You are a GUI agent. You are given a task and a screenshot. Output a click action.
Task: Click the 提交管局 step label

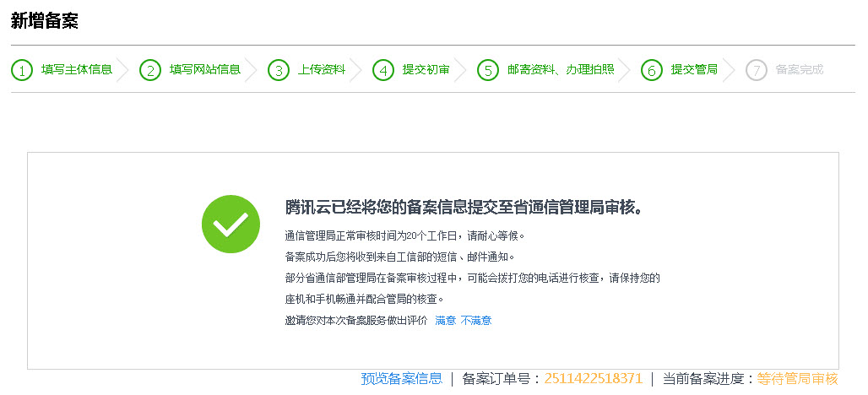(694, 70)
